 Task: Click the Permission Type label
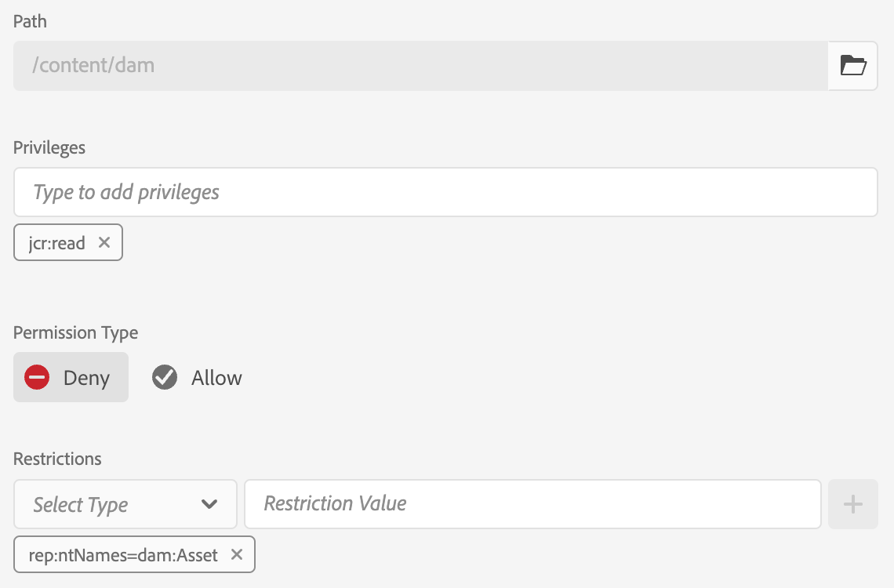(x=75, y=332)
